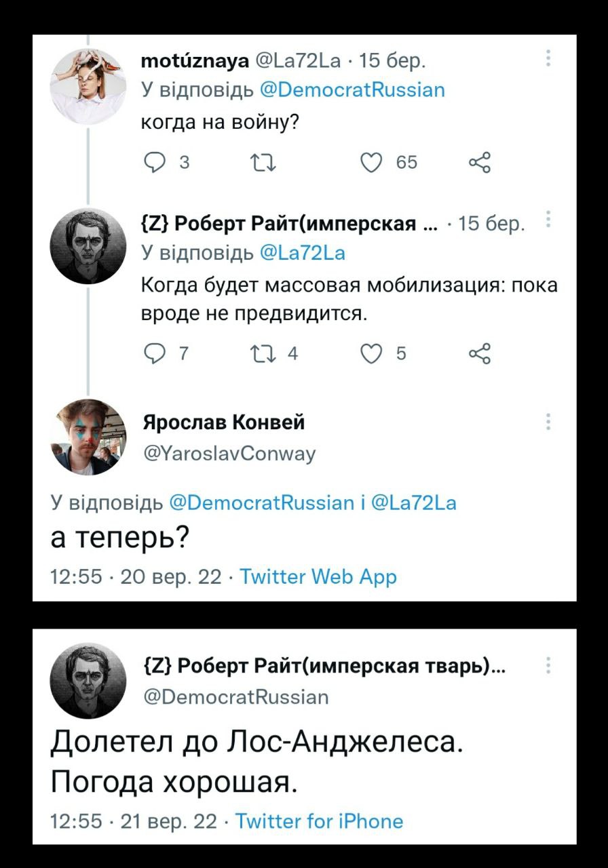Screen dimensions: 608x868
Task: Open the @DemocratRussian mention under motúznaya
Action: click(353, 90)
